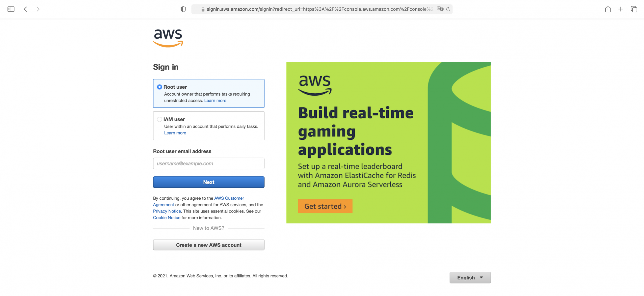Click the root user email address field
This screenshot has width=644, height=296.
(x=209, y=163)
